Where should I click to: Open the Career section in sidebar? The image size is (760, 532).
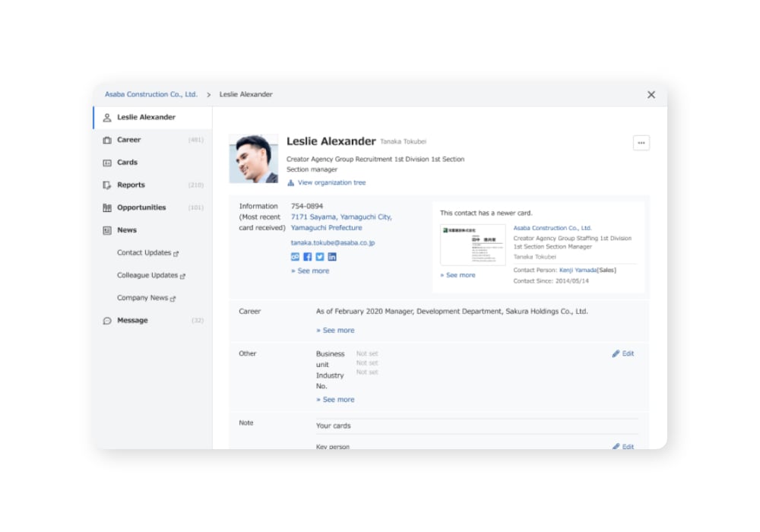click(x=153, y=140)
